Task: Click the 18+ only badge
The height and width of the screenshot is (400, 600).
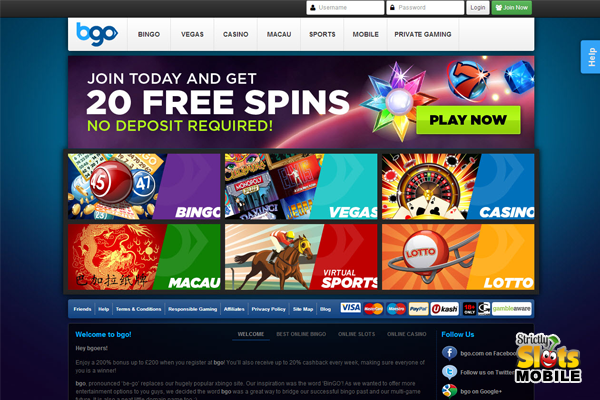Action: click(470, 309)
